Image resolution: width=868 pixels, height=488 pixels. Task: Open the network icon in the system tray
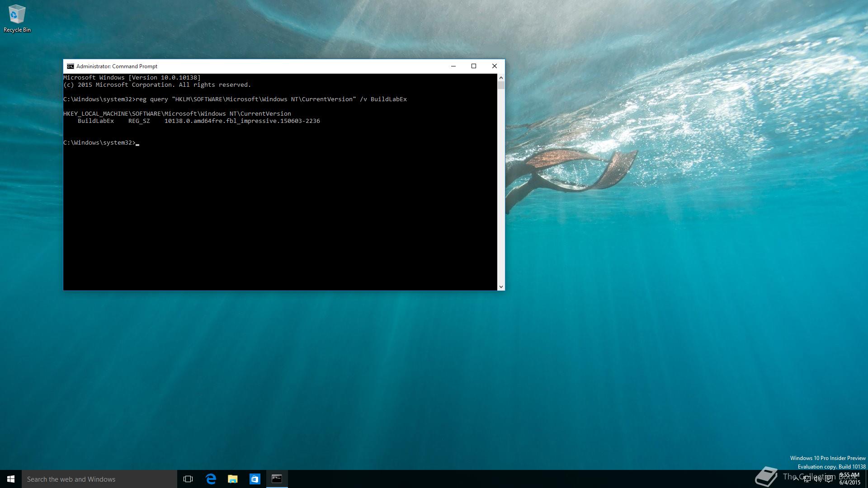click(807, 479)
